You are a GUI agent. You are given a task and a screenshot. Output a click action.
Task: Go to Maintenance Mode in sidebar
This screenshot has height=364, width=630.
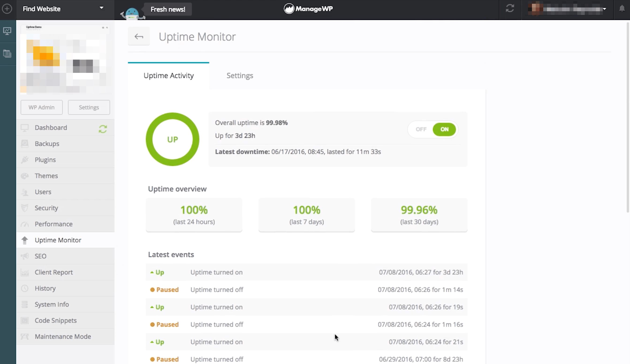pos(63,336)
